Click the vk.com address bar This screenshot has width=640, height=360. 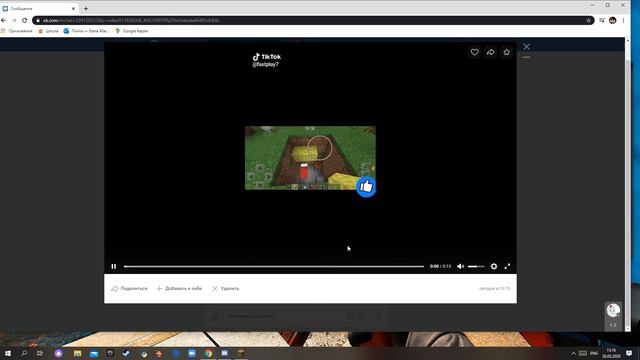coord(313,20)
